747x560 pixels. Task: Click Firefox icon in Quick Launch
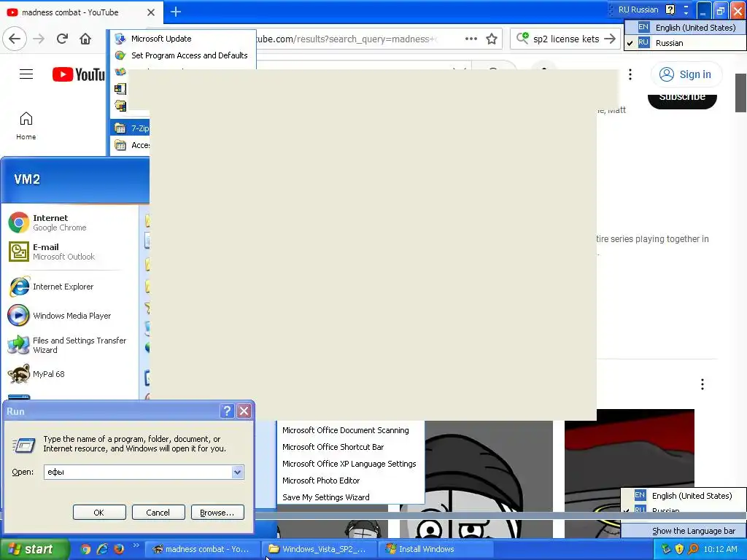(x=119, y=549)
